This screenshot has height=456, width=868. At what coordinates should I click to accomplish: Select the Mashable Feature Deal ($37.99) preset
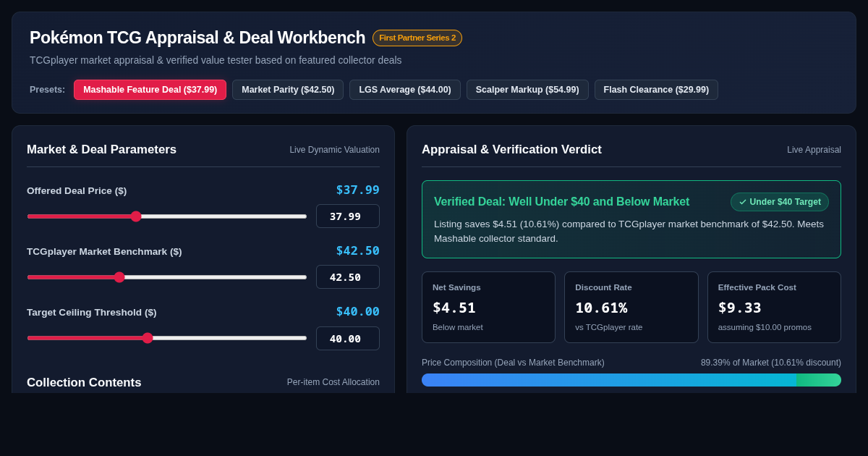150,90
